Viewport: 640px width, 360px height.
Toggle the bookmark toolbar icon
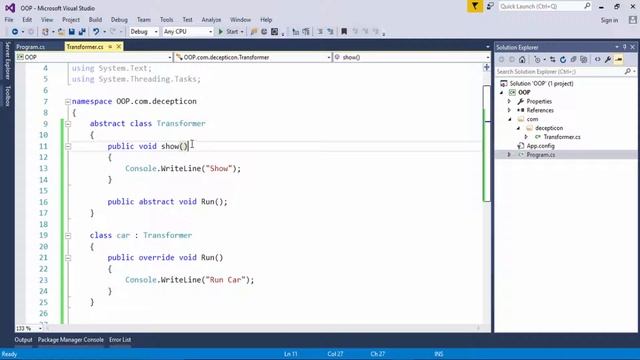[344, 31]
